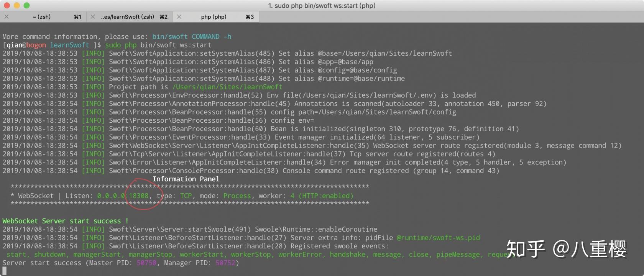Click the circled port number 18308
Viewport: 644px width, 276px height.
[138, 196]
